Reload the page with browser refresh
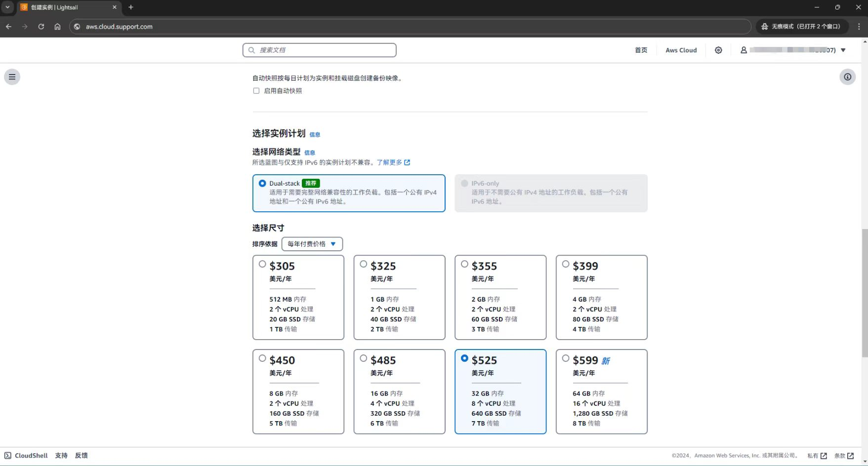Image resolution: width=868 pixels, height=466 pixels. coord(41,27)
